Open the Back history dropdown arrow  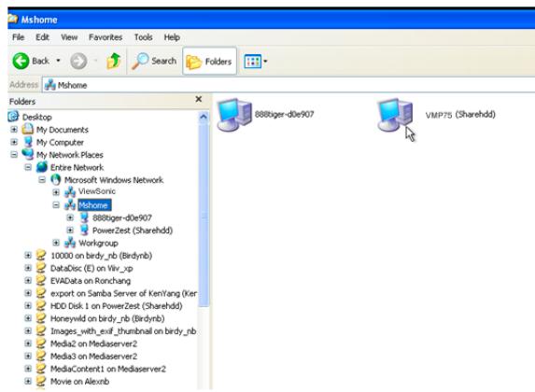point(58,61)
